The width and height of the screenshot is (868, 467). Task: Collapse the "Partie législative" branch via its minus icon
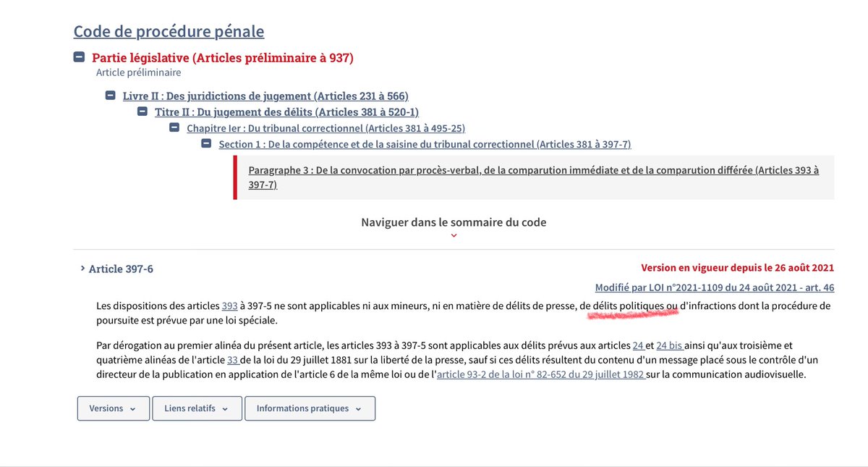click(78, 57)
